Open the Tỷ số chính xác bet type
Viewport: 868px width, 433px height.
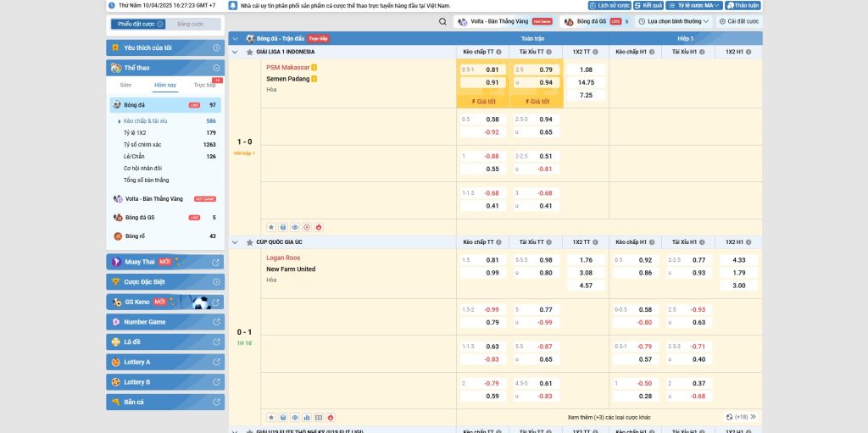[x=142, y=145]
